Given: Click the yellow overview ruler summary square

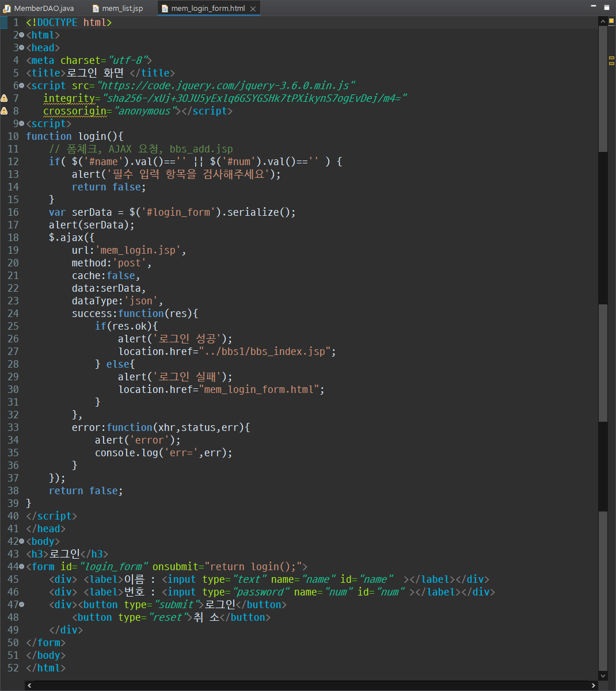Looking at the screenshot, I should point(611,20).
